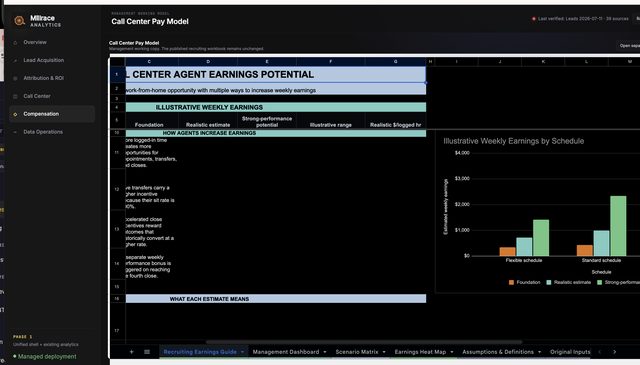640x365 pixels.
Task: Click the Realistic estimate heading cell
Action: 208,121
